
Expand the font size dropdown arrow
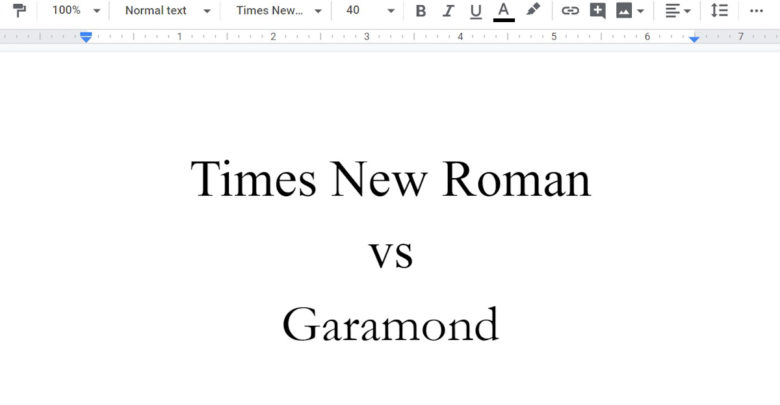[x=391, y=11]
